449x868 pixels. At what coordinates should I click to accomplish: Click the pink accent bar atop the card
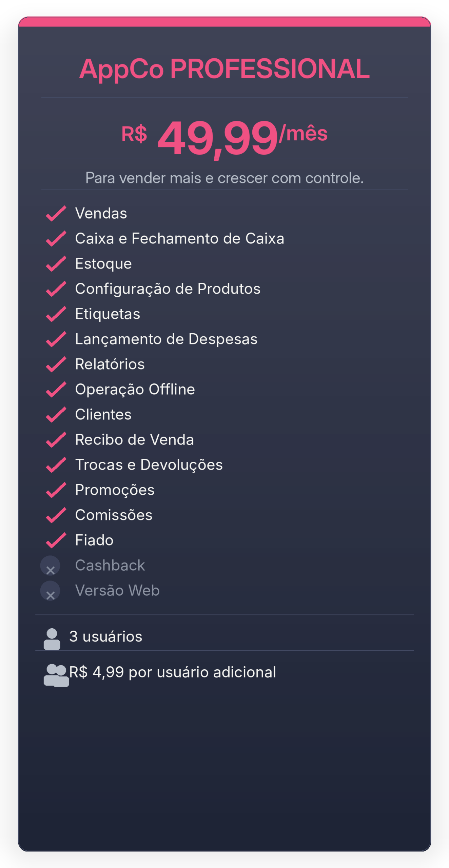[224, 22]
